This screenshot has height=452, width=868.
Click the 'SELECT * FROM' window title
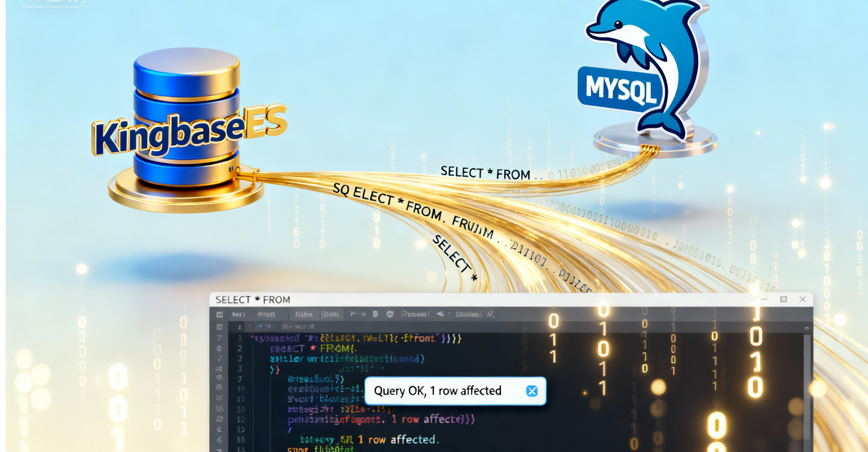coord(253,300)
